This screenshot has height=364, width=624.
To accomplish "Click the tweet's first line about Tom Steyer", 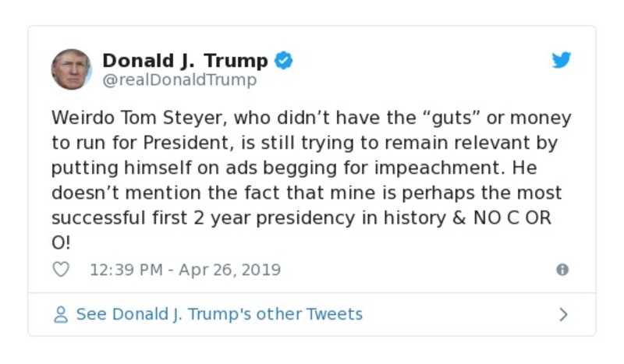I will [x=310, y=118].
